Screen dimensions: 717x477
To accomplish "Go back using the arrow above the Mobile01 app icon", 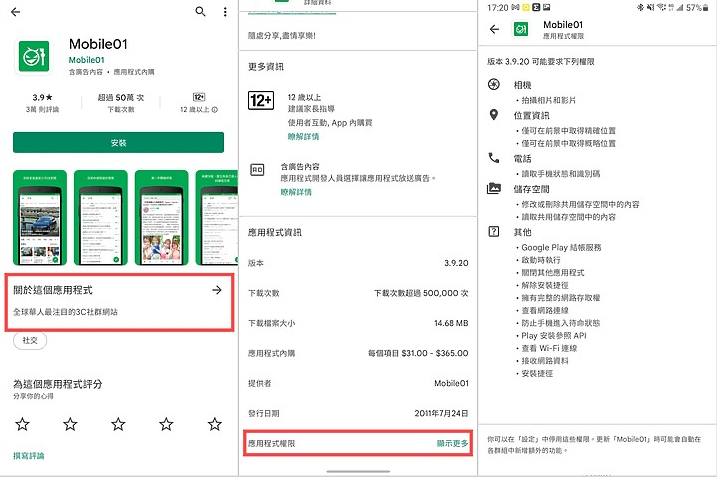I will click(x=16, y=12).
